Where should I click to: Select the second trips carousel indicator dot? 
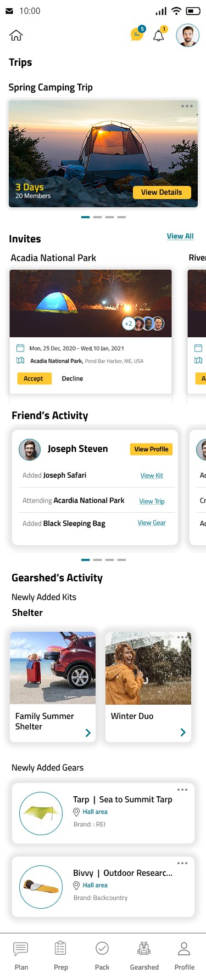(x=97, y=217)
